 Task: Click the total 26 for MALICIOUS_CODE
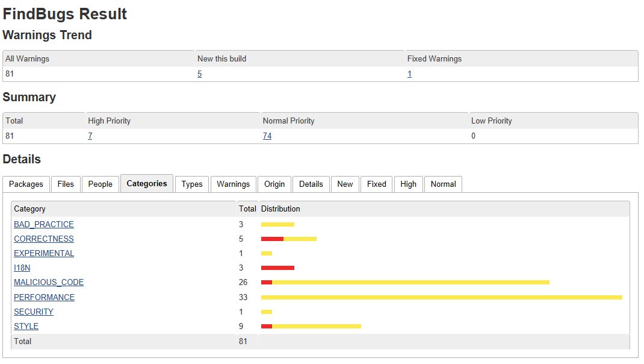pyautogui.click(x=243, y=283)
